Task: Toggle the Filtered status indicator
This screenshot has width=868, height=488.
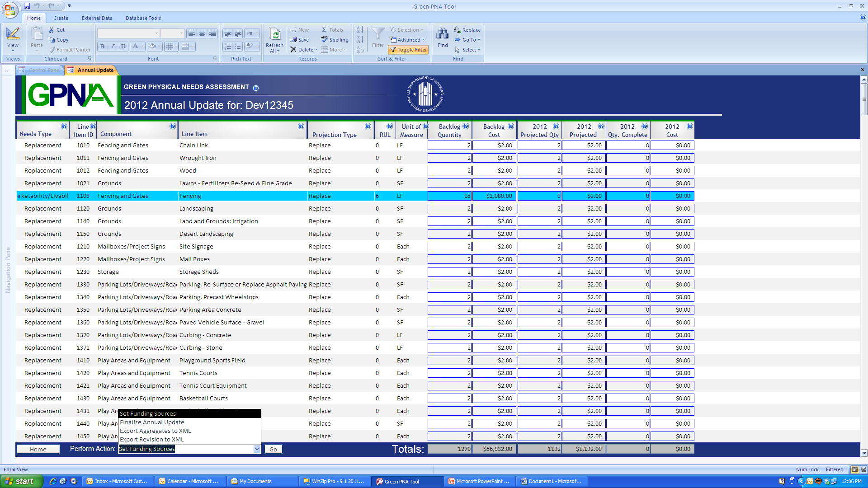Action: [834, 469]
